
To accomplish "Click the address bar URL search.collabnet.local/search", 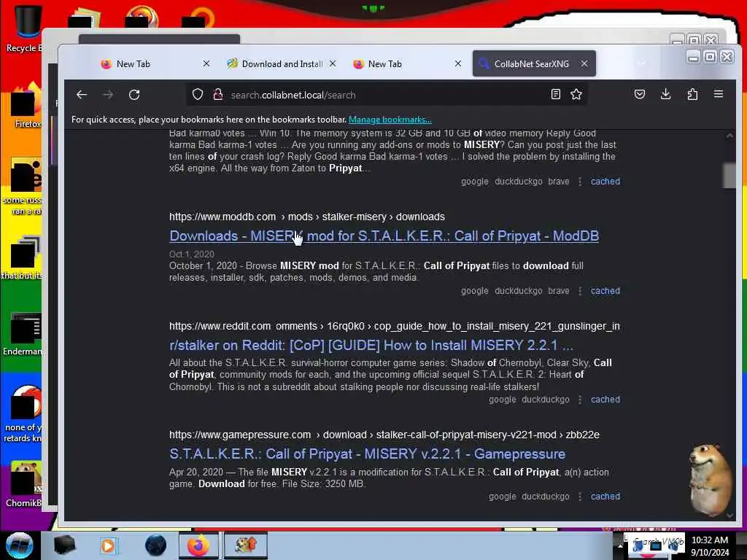I will pyautogui.click(x=293, y=95).
